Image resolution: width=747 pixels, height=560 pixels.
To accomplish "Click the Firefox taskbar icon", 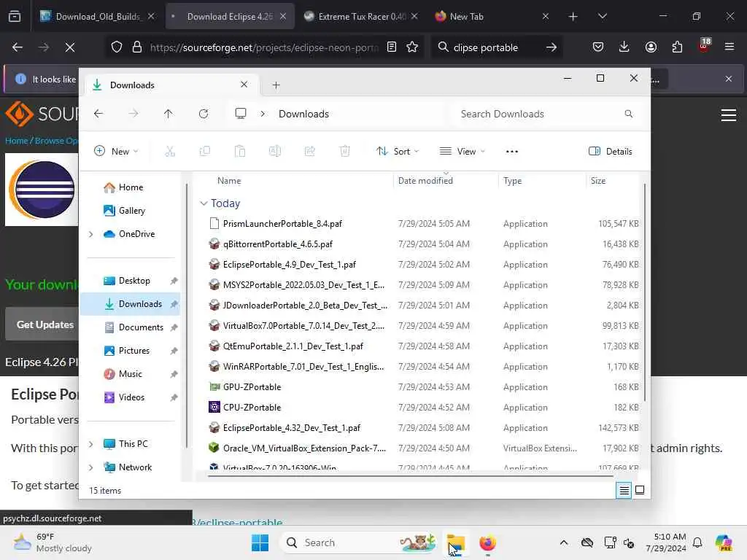I will point(487,542).
